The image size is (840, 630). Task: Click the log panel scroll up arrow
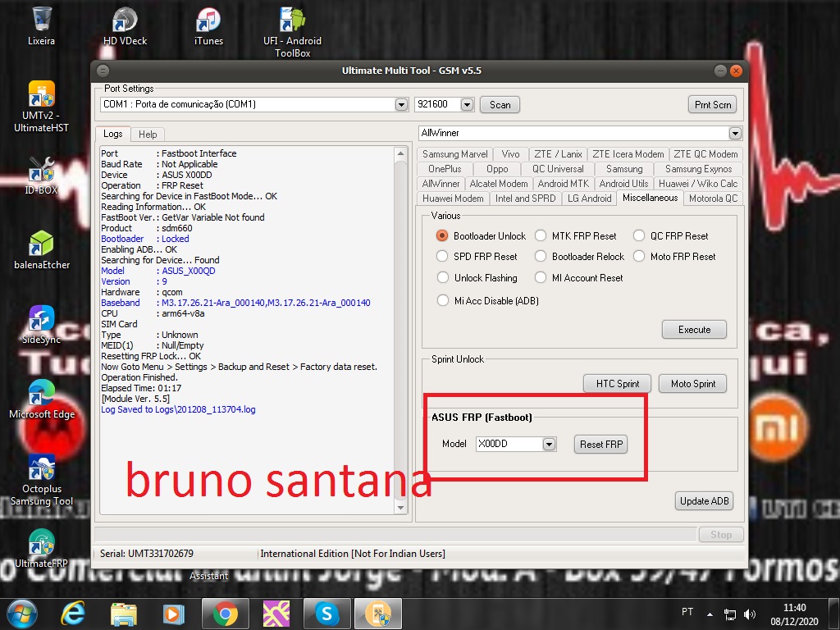pos(400,153)
